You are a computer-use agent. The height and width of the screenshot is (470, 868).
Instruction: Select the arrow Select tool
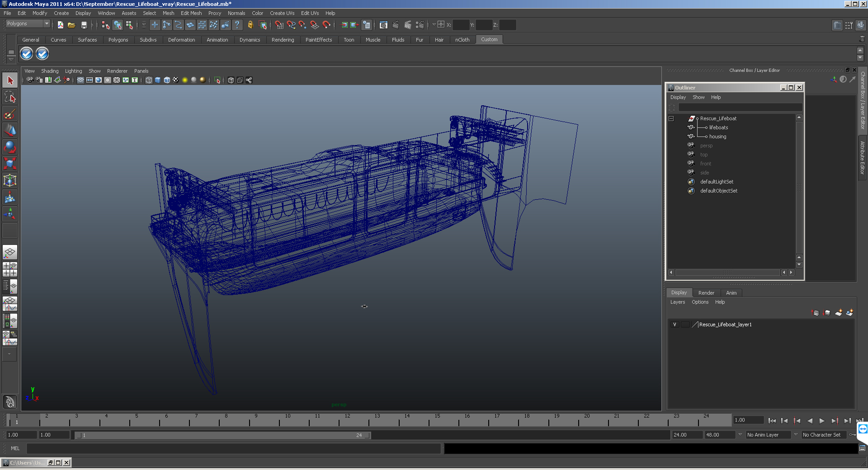click(10, 81)
